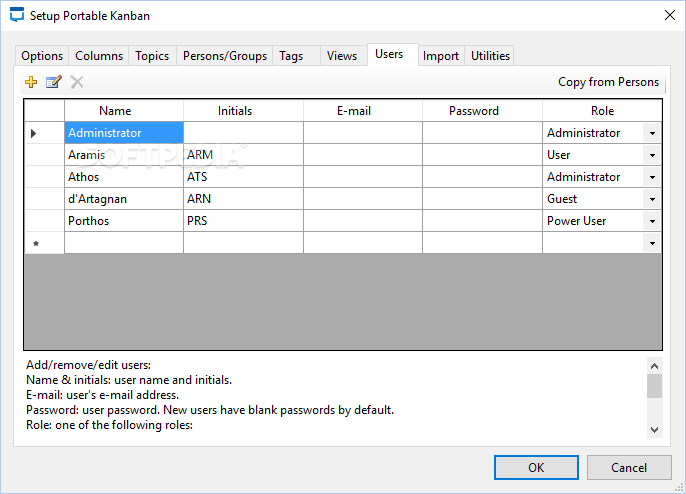Switch to the Utilities tab

(x=490, y=56)
